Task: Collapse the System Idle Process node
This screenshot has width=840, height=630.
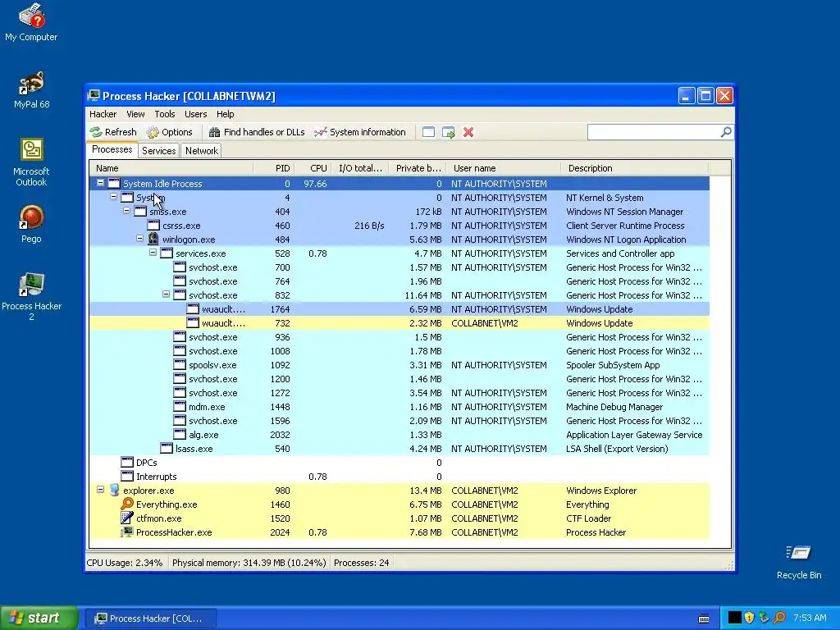Action: pyautogui.click(x=100, y=183)
